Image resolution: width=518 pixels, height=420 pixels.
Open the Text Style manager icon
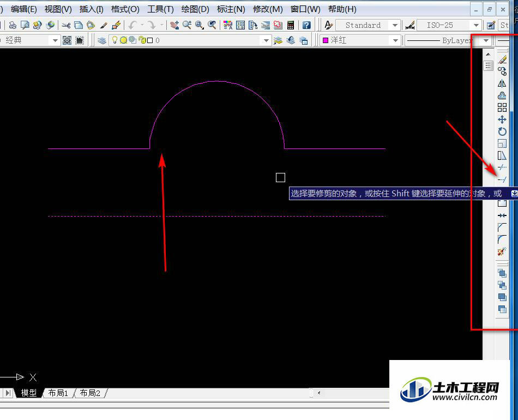pyautogui.click(x=328, y=25)
